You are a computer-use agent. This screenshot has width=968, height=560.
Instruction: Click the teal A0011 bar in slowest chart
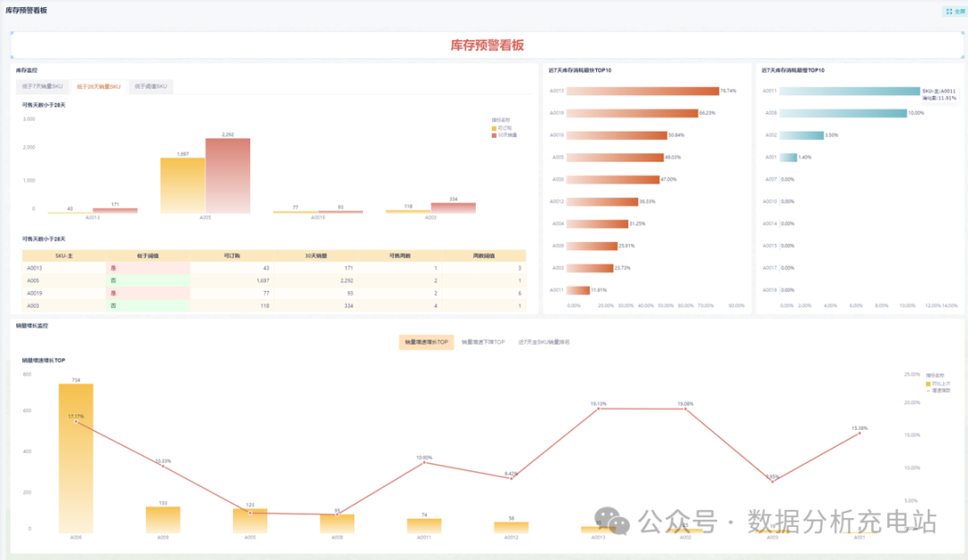850,90
